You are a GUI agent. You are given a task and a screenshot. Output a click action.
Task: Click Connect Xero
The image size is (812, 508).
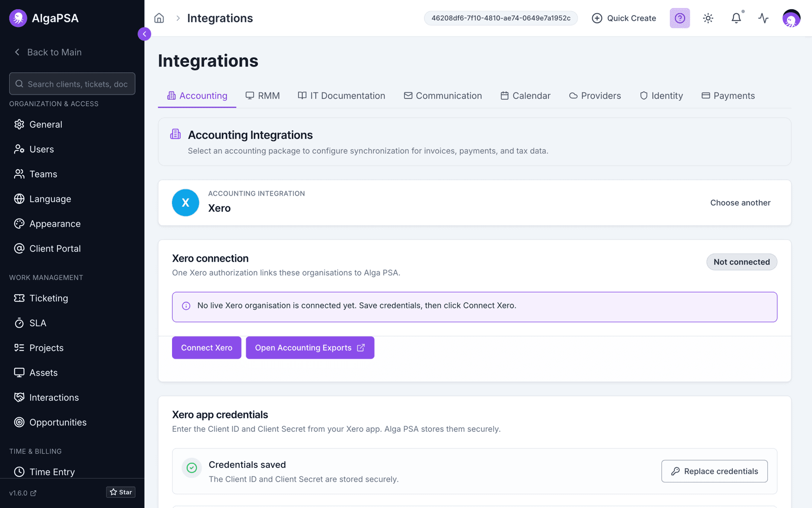(207, 348)
